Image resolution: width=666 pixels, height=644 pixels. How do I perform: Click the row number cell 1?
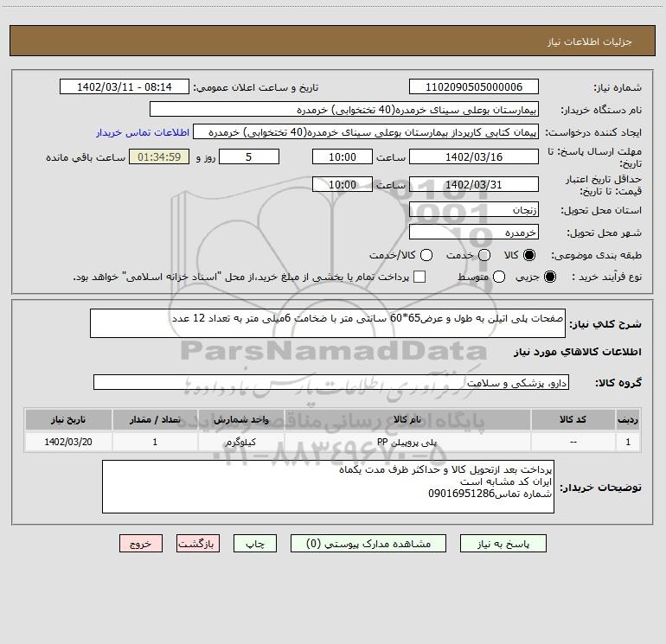tap(628, 442)
